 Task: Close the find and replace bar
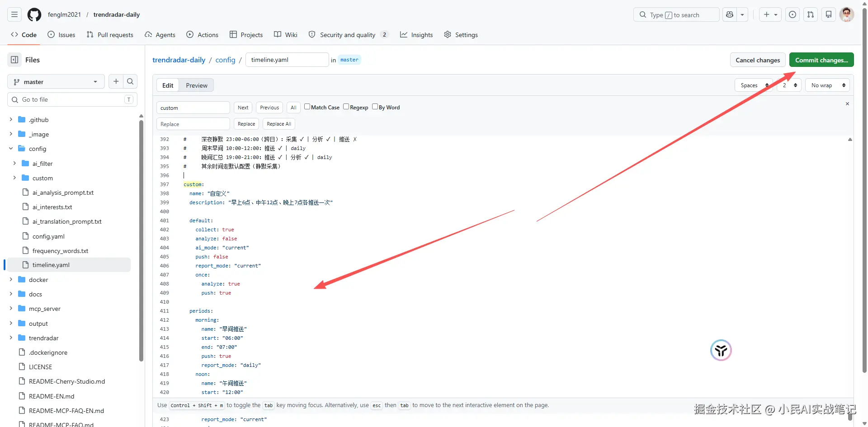tap(847, 104)
